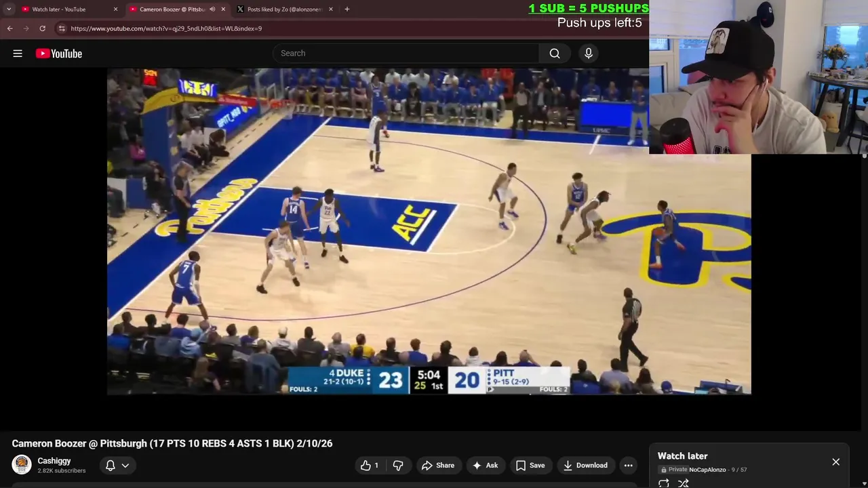Click the video player to pause playback
This screenshot has width=868, height=488.
click(429, 231)
